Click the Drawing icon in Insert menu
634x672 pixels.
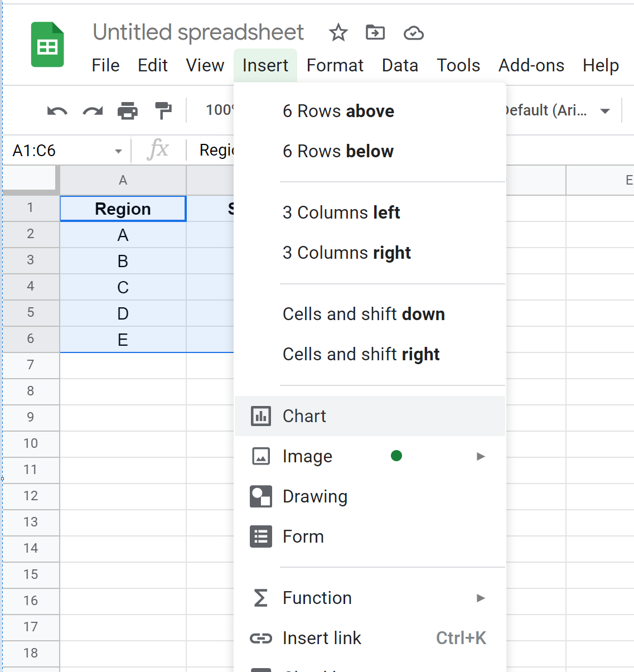[260, 496]
